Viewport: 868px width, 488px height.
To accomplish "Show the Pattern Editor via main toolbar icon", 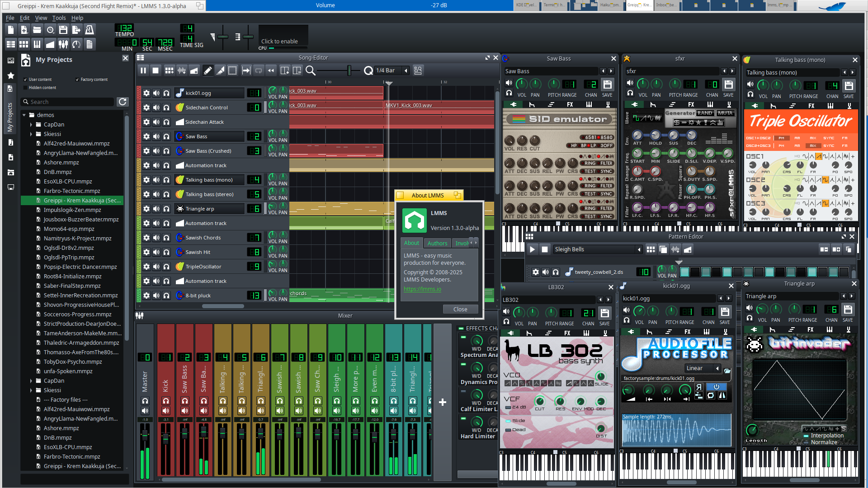I will (x=24, y=44).
